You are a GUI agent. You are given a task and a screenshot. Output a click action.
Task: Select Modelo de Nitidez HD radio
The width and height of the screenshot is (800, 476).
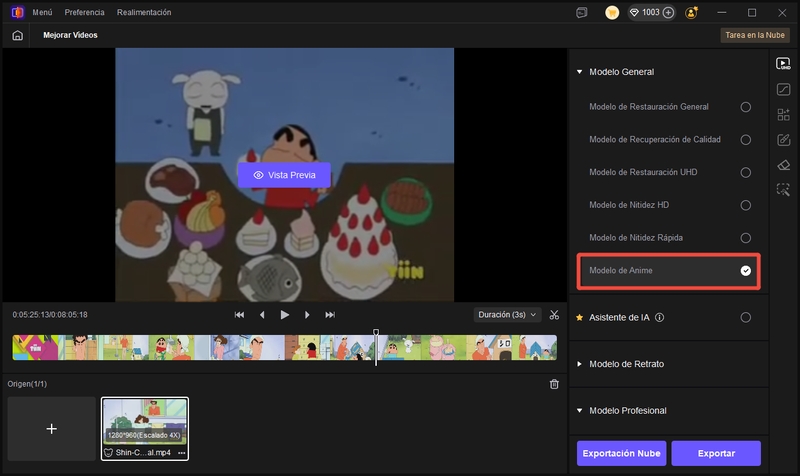point(745,205)
